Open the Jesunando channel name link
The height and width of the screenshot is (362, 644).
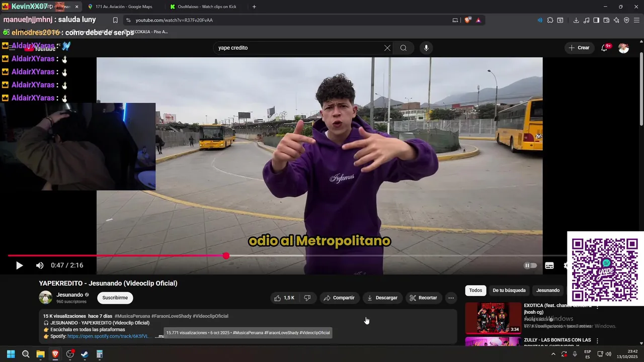[69, 295]
